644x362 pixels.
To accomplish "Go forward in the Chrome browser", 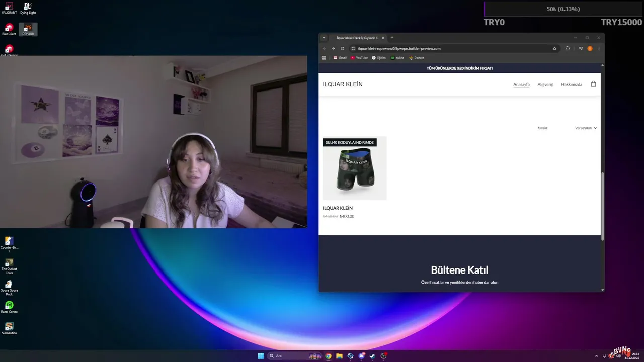I will [333, 49].
